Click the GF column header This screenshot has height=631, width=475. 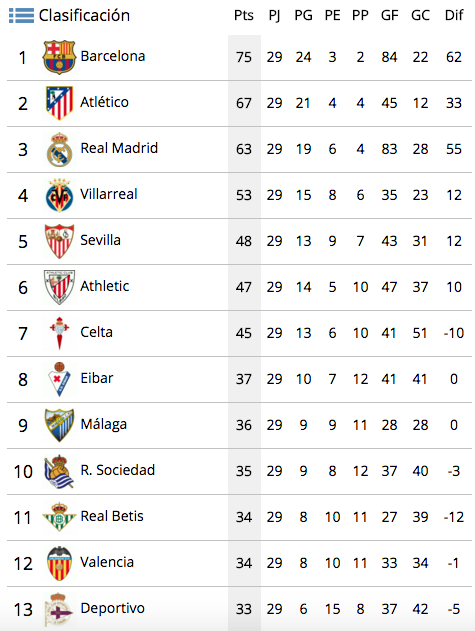[x=390, y=15]
